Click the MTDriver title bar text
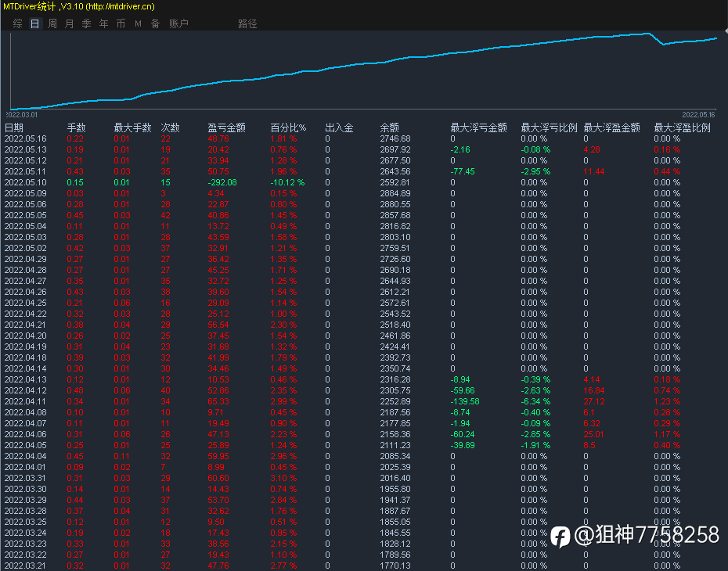Viewport: 728px width, 571px height. coord(79,6)
